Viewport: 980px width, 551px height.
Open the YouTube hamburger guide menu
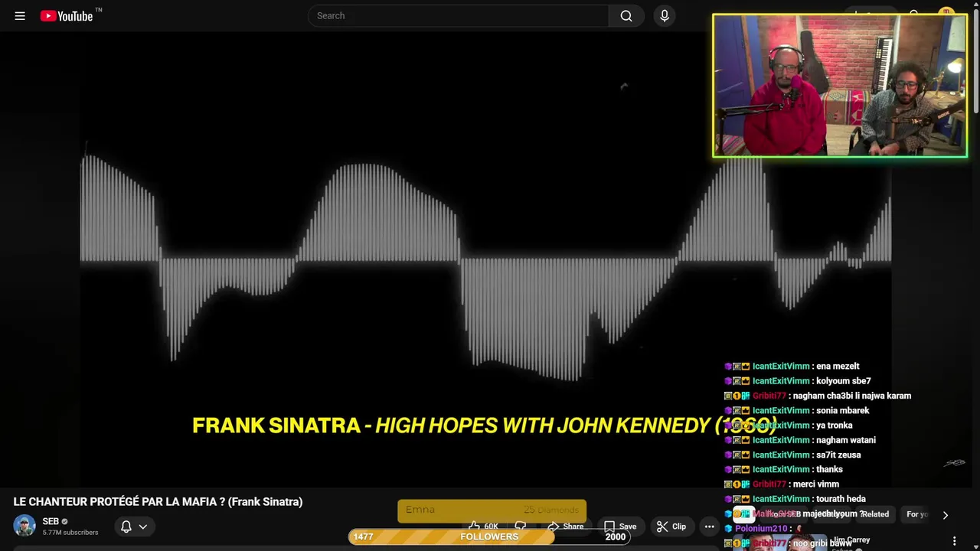[20, 15]
